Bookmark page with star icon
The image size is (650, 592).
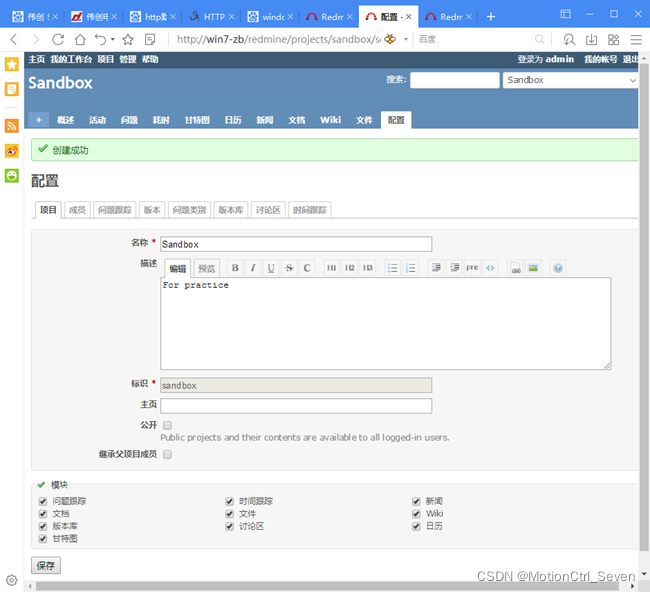click(x=128, y=39)
